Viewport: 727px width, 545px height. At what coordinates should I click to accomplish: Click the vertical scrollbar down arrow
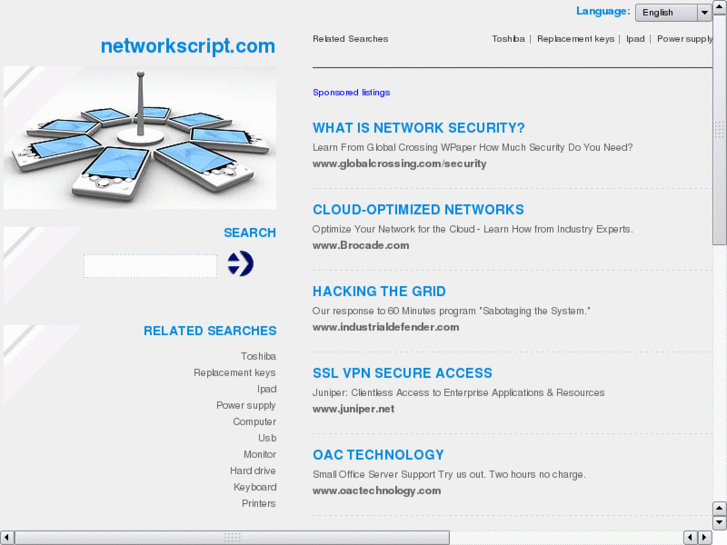(720, 523)
